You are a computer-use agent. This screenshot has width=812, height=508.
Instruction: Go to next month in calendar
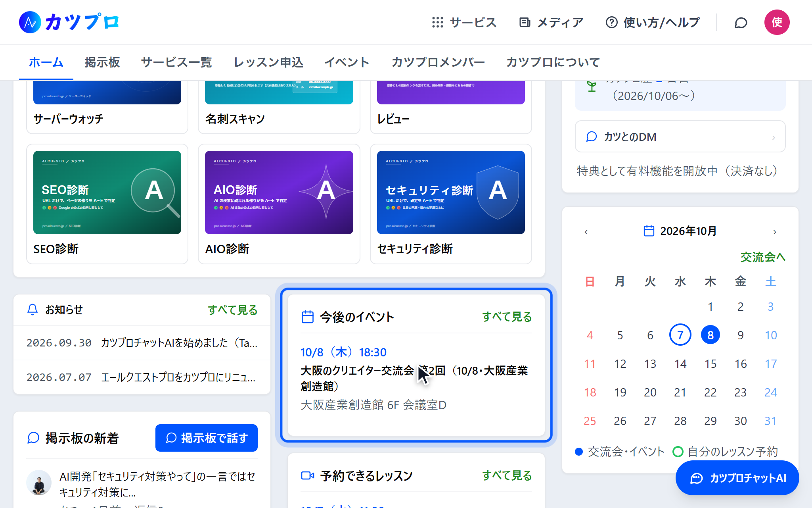(775, 232)
